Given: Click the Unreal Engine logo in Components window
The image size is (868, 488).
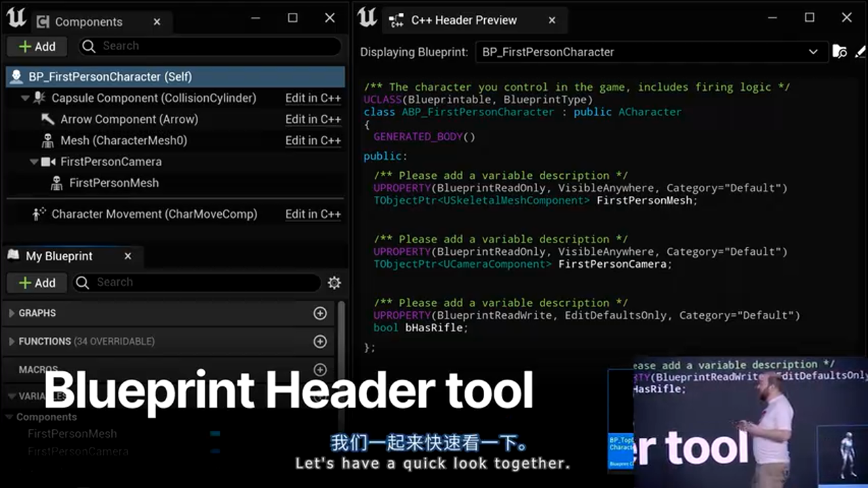Looking at the screenshot, I should (16, 19).
